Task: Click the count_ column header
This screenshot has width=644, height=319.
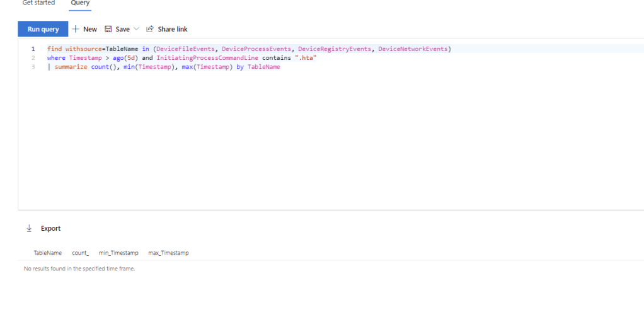Action: pyautogui.click(x=80, y=253)
